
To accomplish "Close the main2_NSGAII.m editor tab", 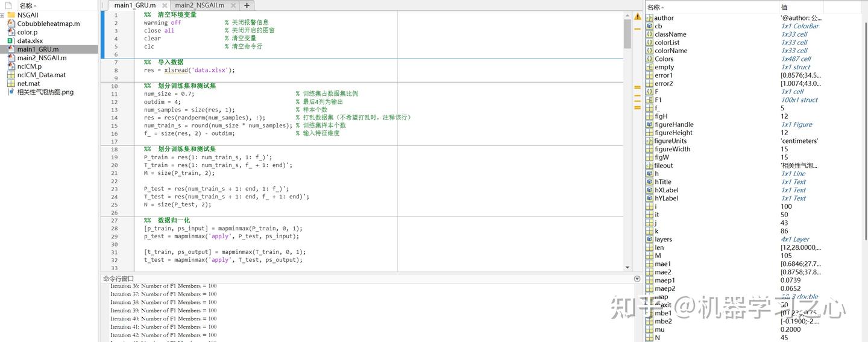I will [x=233, y=5].
